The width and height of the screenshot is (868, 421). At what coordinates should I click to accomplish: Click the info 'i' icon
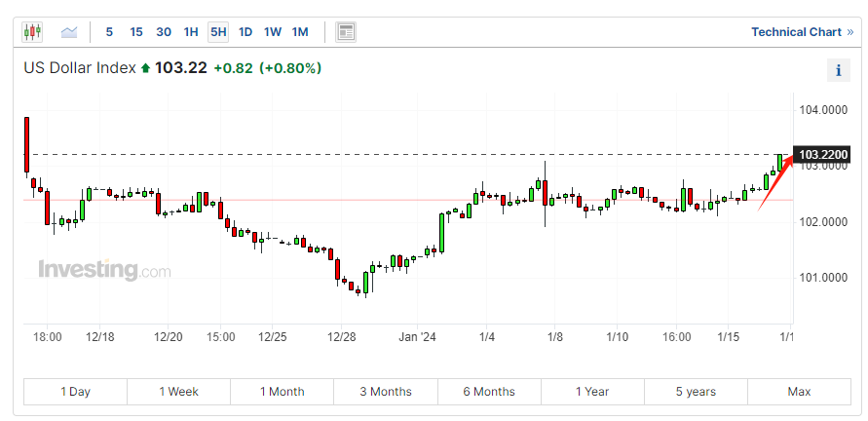pyautogui.click(x=839, y=70)
